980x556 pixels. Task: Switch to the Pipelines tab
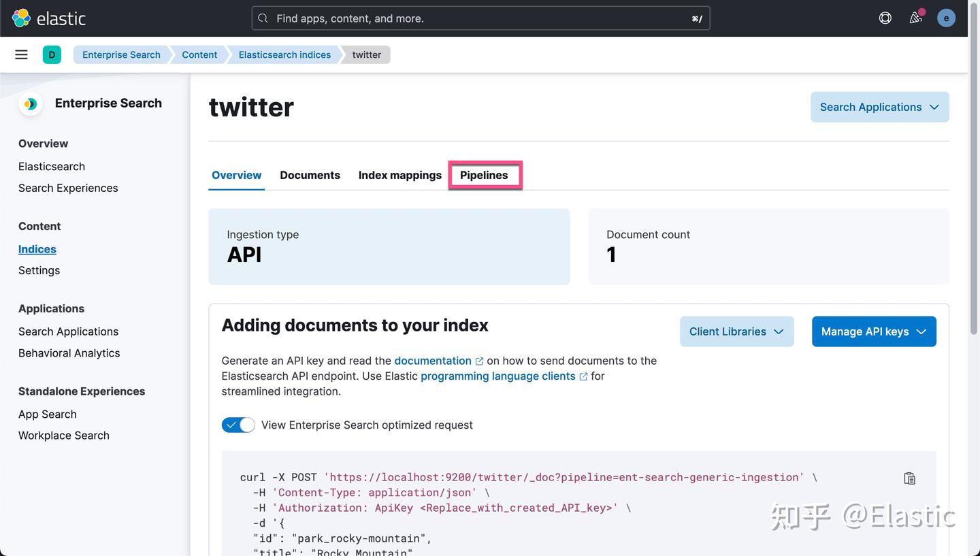485,175
